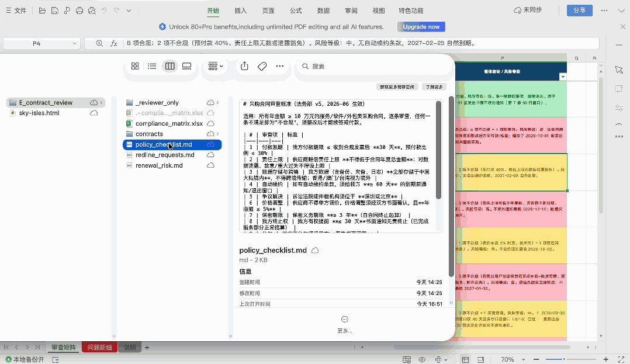Select the policy_checklist.md file

[x=172, y=144]
